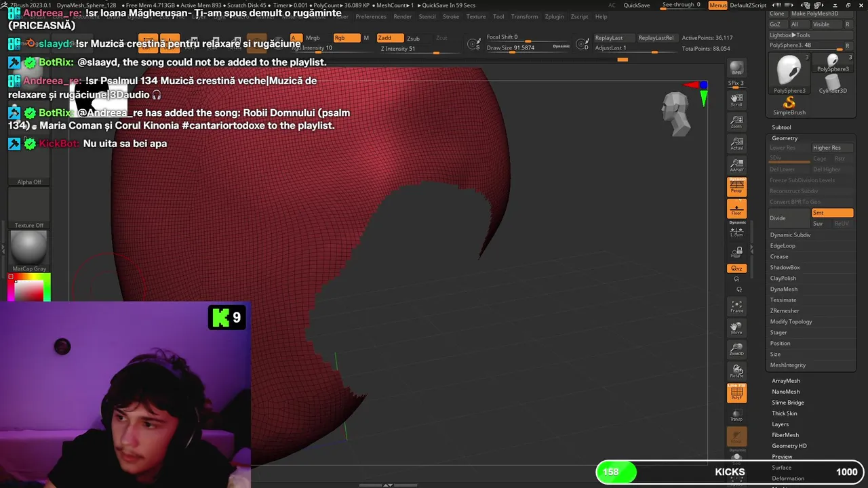
Task: Expand the ArrayMesh section
Action: [x=786, y=381]
